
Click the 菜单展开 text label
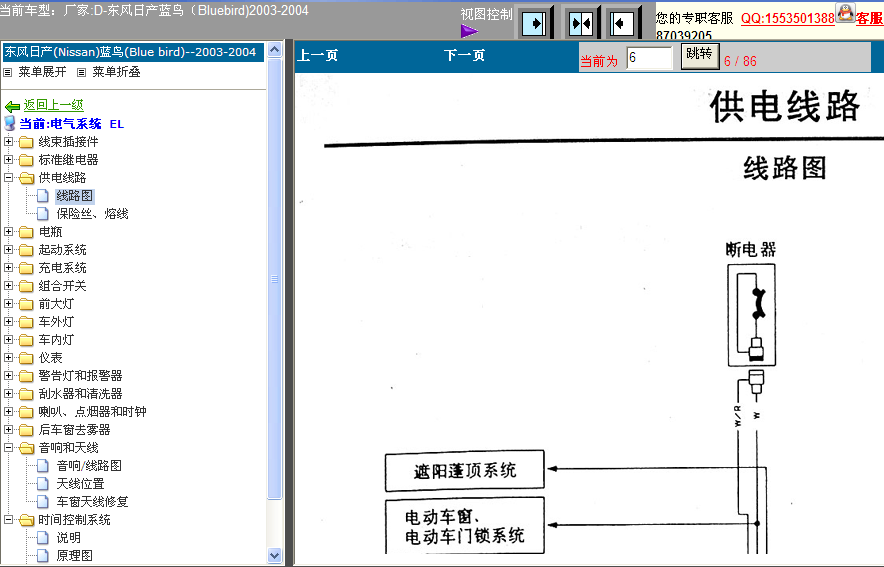click(42, 72)
